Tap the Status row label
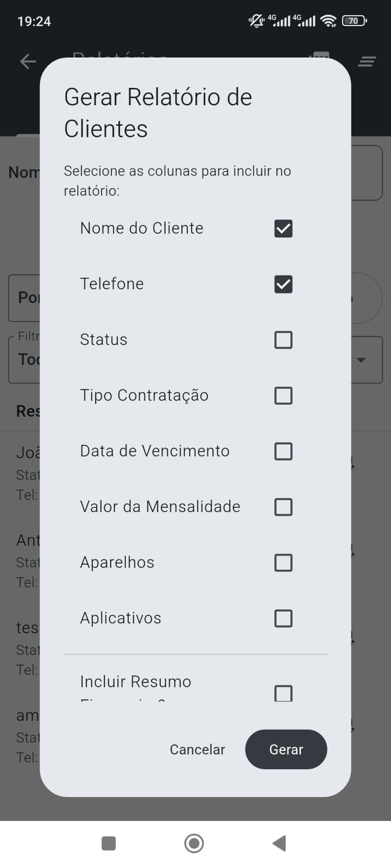Viewport: 391px width, 868px height. pyautogui.click(x=104, y=340)
